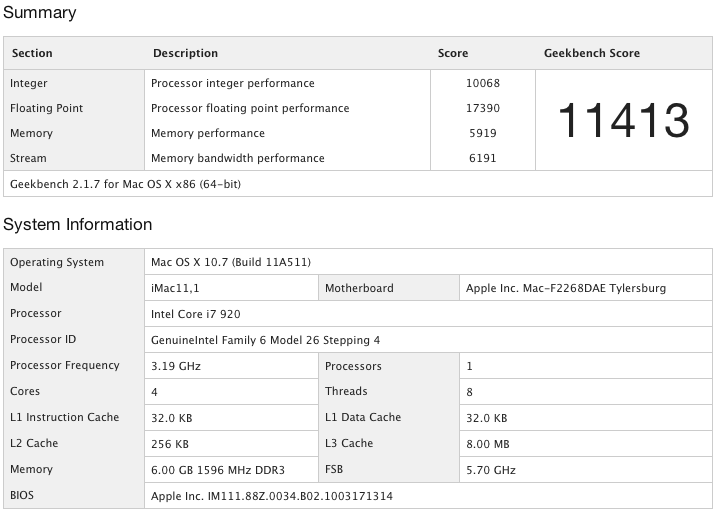Click the large Geekbench score 11413

pyautogui.click(x=624, y=120)
